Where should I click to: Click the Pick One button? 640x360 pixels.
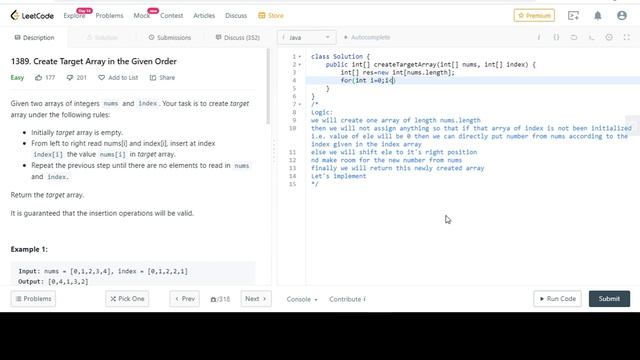127,299
